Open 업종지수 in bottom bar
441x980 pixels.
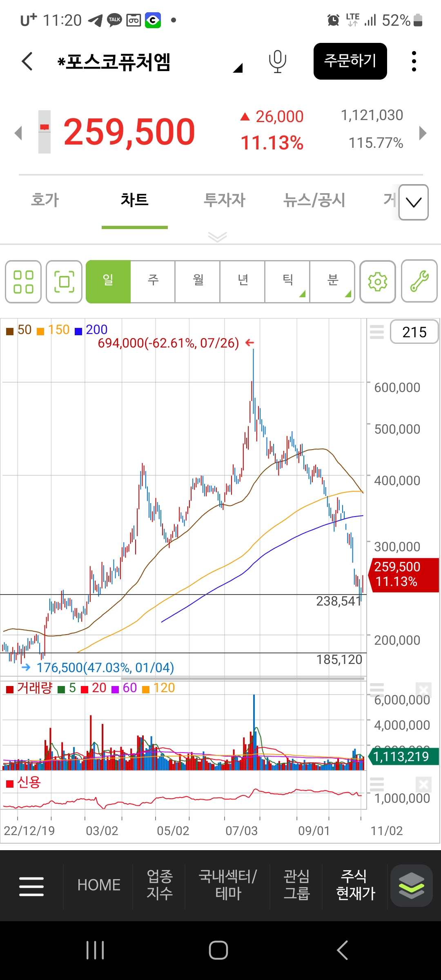(x=160, y=885)
